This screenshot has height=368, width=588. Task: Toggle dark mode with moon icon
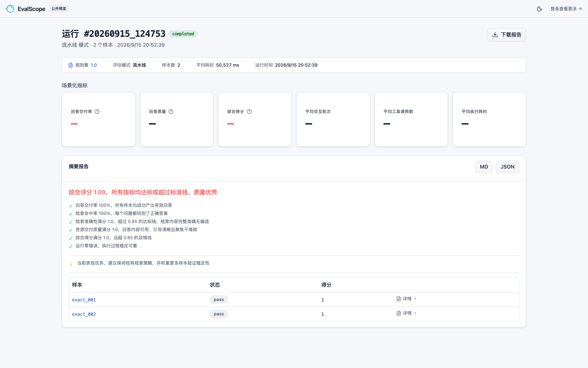point(539,9)
